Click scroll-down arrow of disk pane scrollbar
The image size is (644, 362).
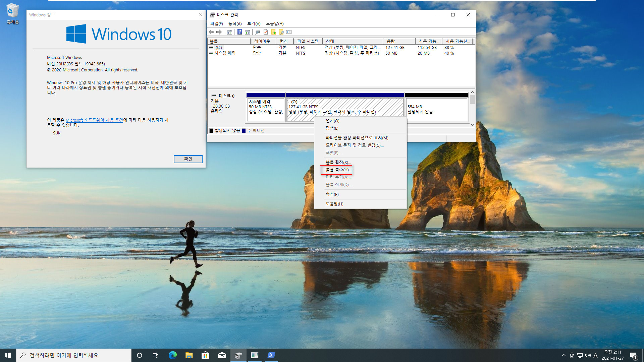click(472, 124)
